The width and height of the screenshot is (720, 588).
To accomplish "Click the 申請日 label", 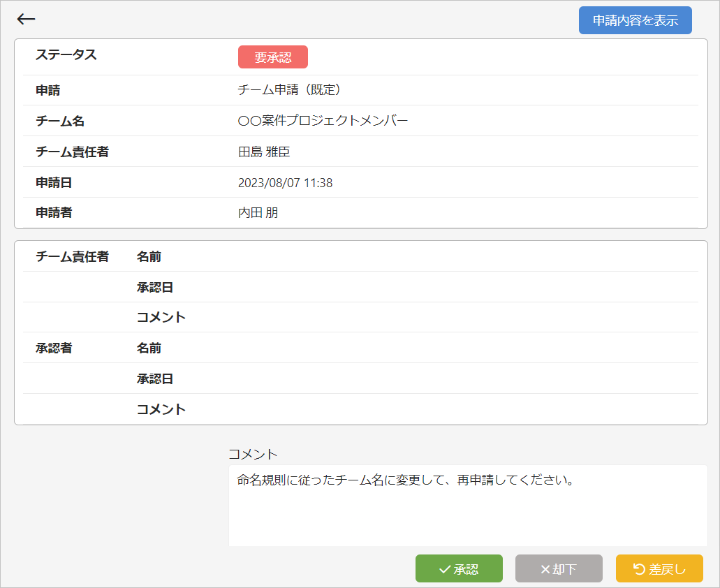I will pos(54,182).
